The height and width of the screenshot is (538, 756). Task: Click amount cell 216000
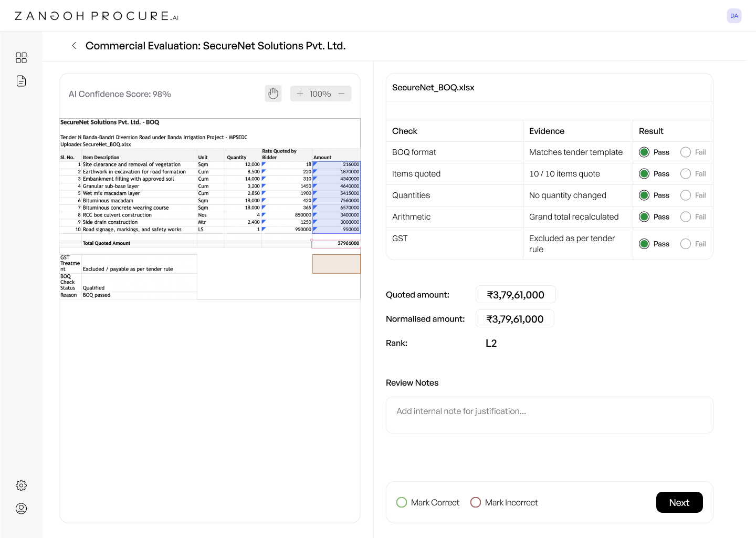click(337, 164)
